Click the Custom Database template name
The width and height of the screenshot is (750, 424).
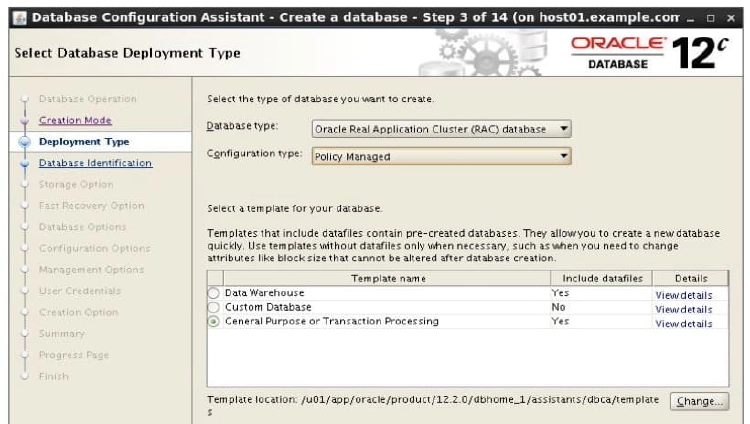tap(268, 307)
